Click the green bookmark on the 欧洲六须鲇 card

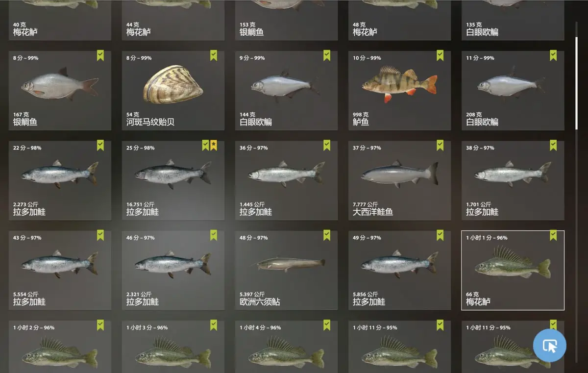click(x=327, y=235)
